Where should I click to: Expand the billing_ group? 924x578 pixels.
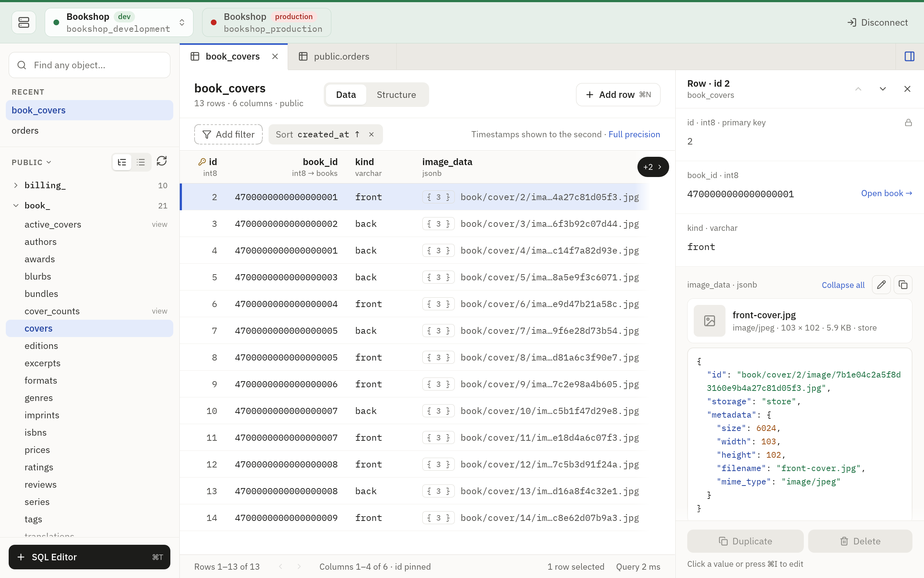tap(16, 185)
